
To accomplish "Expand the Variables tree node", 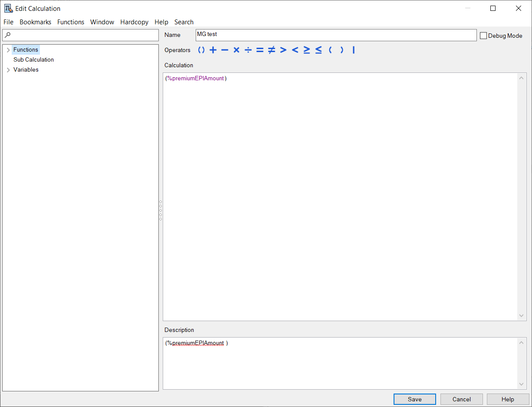I will point(8,69).
